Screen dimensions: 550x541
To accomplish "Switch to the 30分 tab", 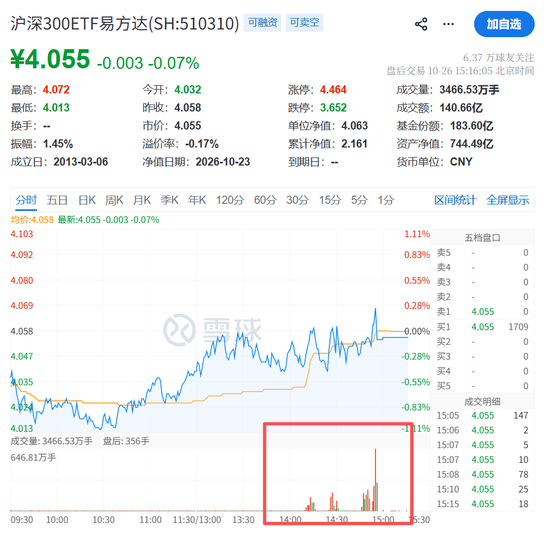I will (297, 200).
